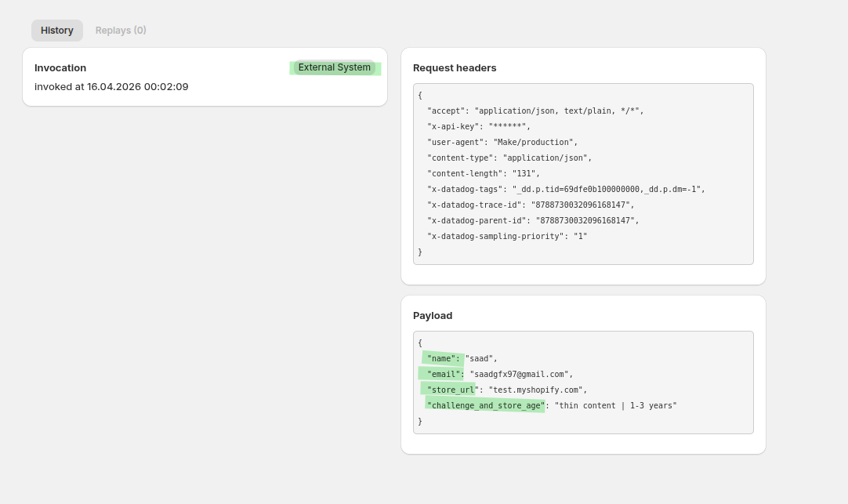Click the "challenge_and_store_age" payload key
Viewport: 848px width, 504px height.
[485, 405]
